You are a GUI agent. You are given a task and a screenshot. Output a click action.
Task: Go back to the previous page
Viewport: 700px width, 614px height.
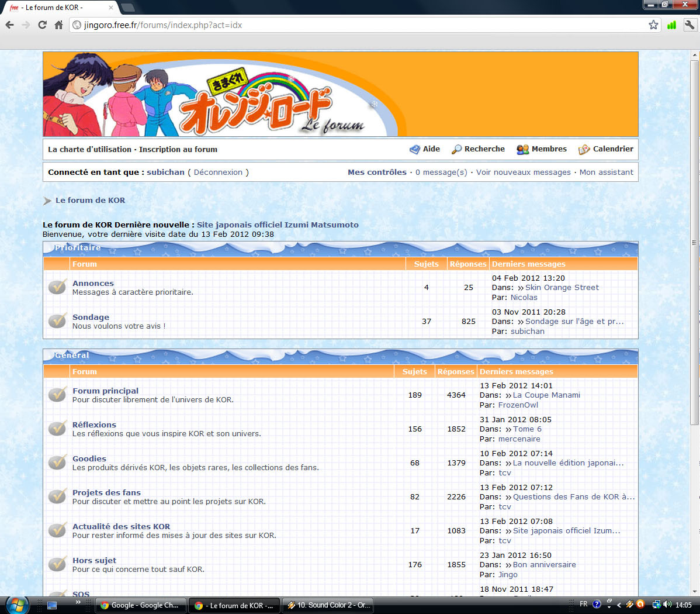[x=10, y=25]
